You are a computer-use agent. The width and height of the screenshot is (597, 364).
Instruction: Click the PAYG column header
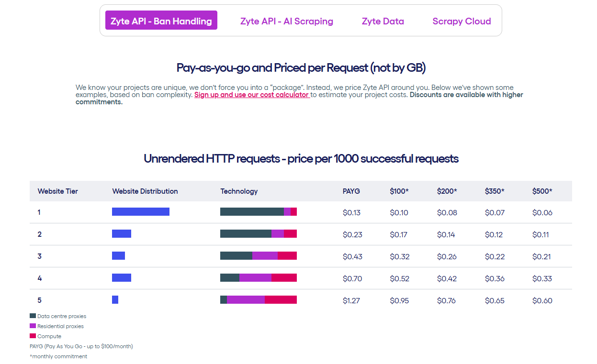click(351, 191)
